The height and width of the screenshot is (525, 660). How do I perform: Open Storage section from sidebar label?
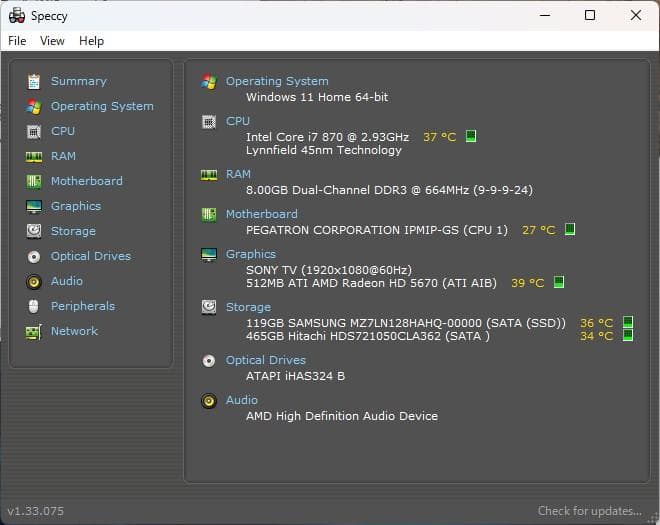coord(73,231)
